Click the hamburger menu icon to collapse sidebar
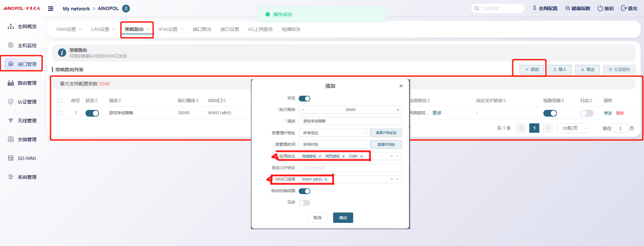 coord(51,9)
